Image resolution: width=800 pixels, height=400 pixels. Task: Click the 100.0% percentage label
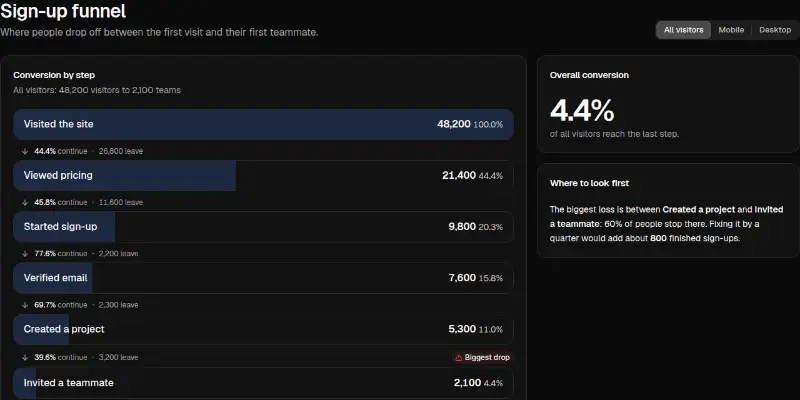coord(488,124)
